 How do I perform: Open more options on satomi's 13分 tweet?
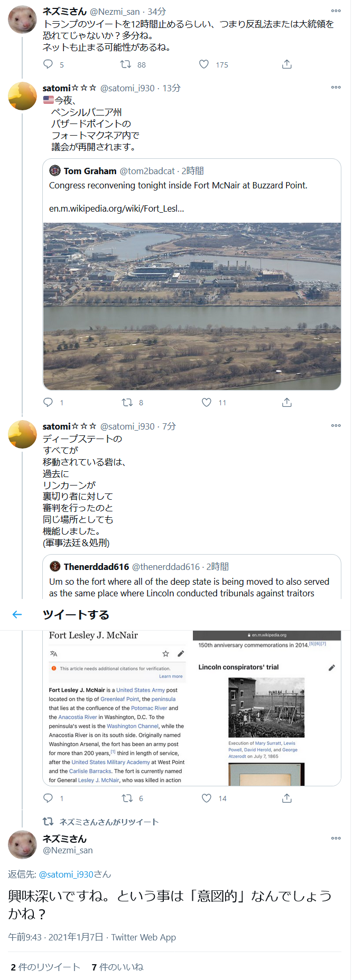click(336, 88)
